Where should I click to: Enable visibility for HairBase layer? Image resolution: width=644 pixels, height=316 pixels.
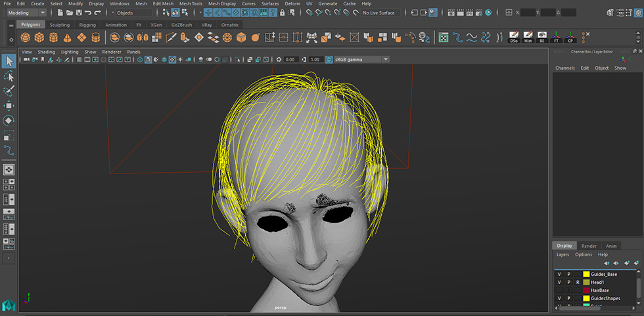tap(559, 290)
